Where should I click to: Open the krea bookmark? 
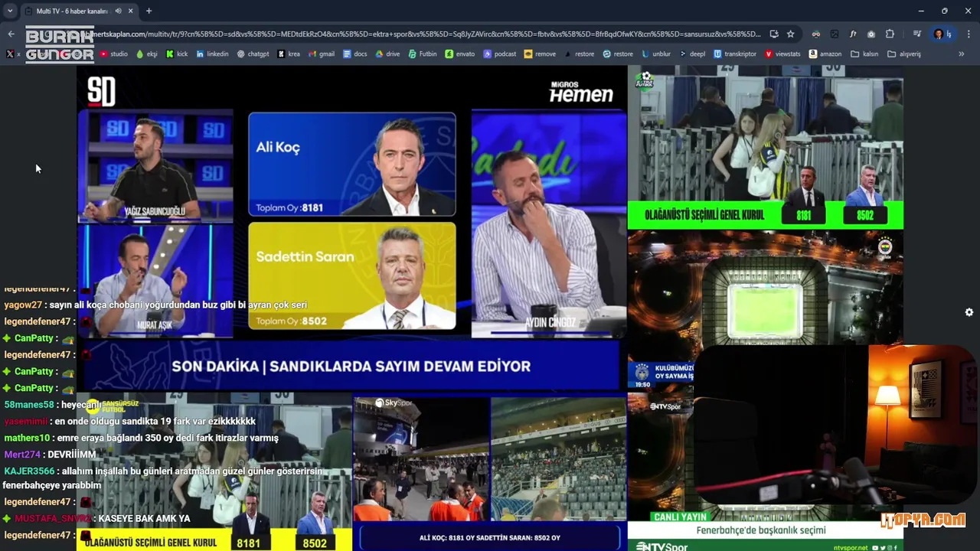pos(289,54)
